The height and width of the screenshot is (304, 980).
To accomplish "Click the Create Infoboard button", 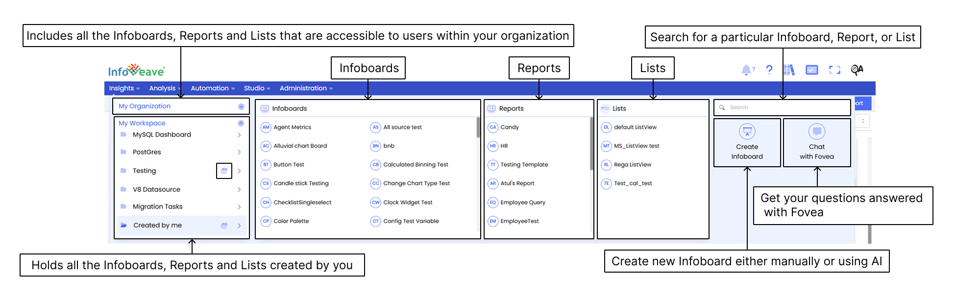I will click(x=747, y=143).
